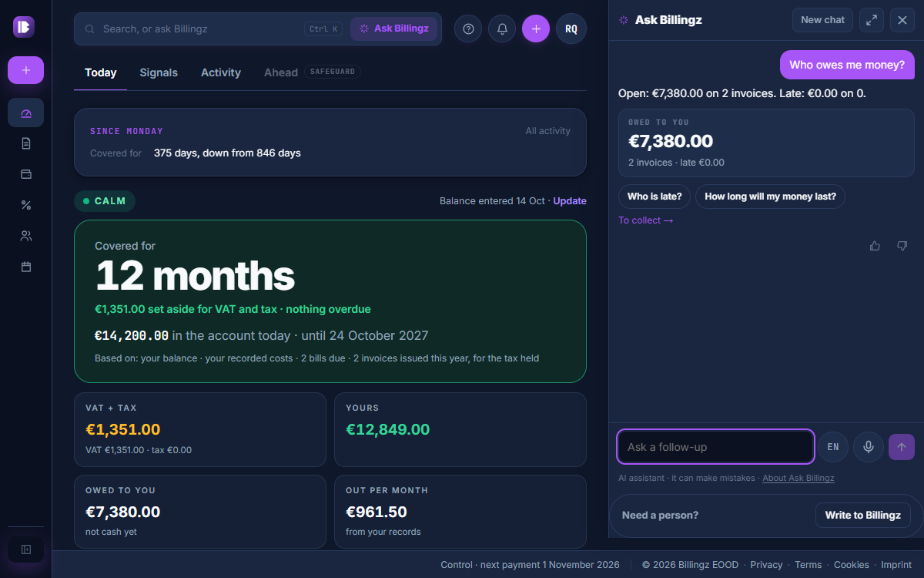This screenshot has width=924, height=578.
Task: Open the calendar sidebar icon
Action: pos(25,267)
